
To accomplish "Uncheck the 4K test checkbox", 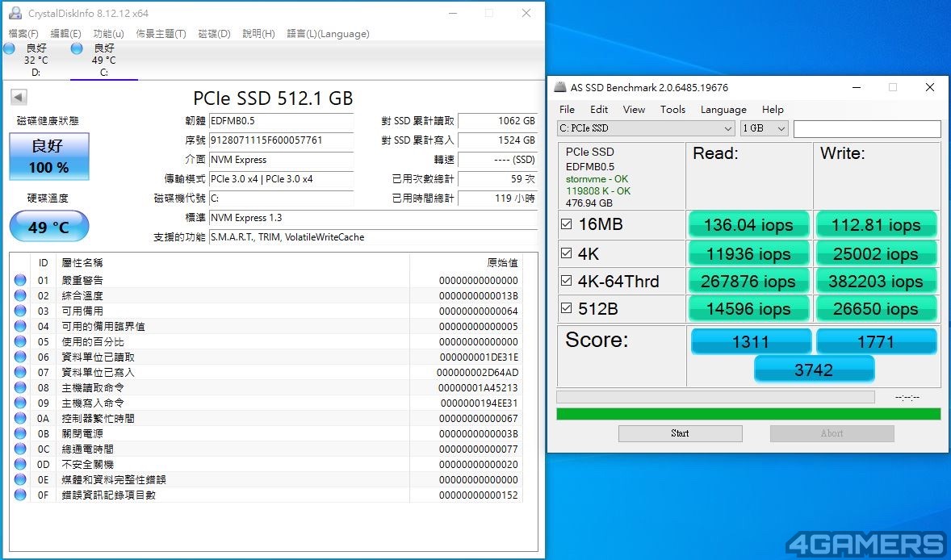I will click(x=567, y=253).
